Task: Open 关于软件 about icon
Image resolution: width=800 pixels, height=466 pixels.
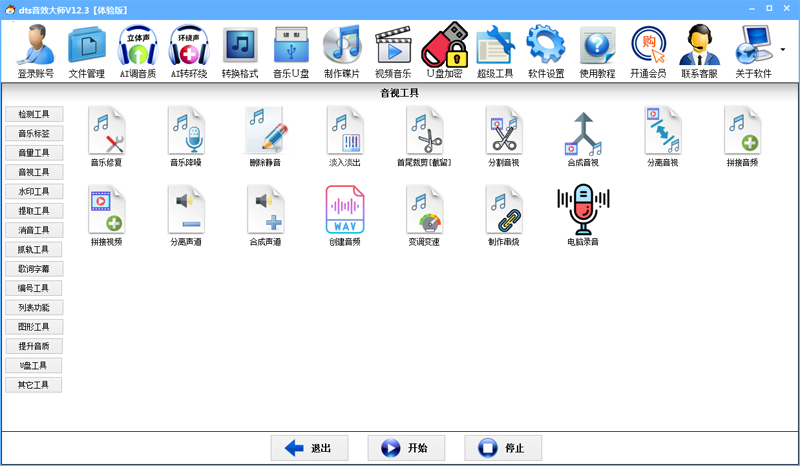Action: tap(753, 52)
